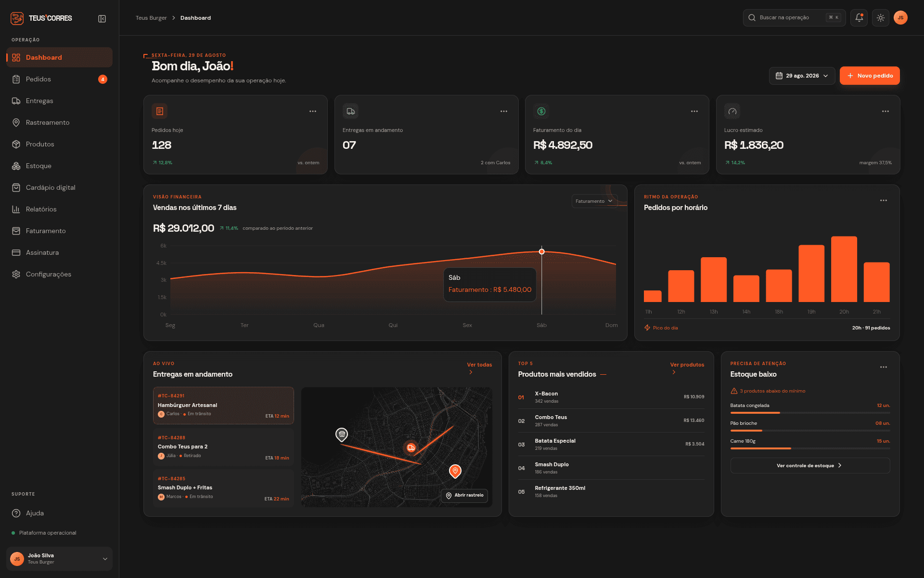Click the delivery truck marker on map
This screenshot has height=578, width=924.
click(x=411, y=448)
